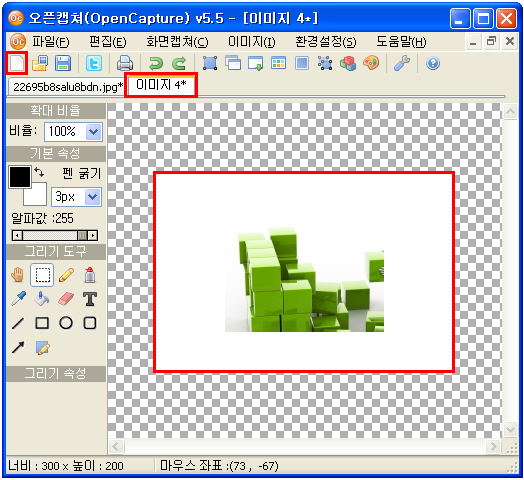Start fixed-size region capture icon
Image resolution: width=524 pixels, height=480 pixels.
325,63
